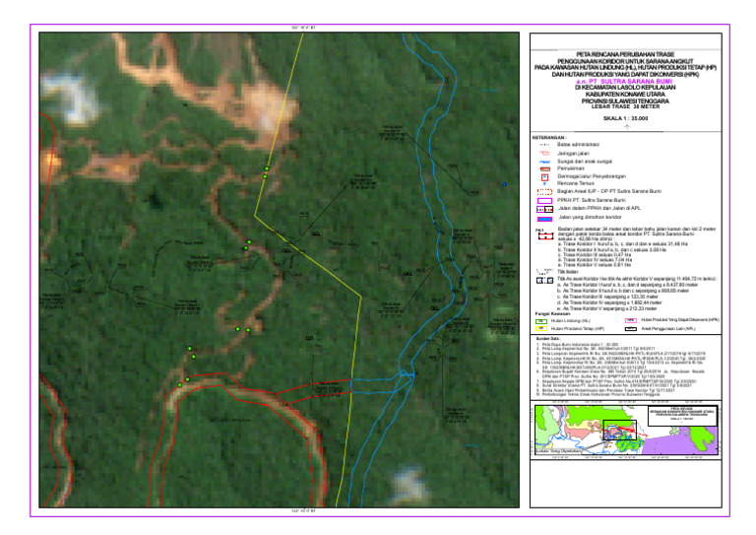
Task: Click the top longitude tick label on the map frame
Action: pos(303,28)
